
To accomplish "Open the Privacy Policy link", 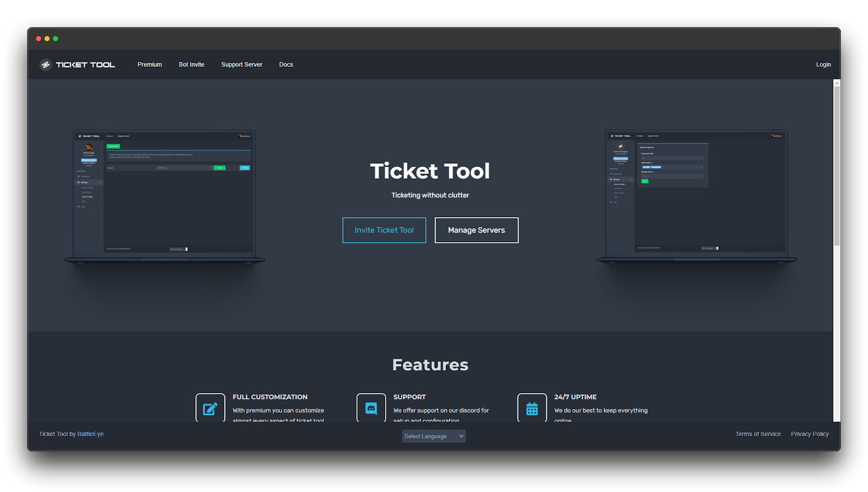I will tap(810, 434).
